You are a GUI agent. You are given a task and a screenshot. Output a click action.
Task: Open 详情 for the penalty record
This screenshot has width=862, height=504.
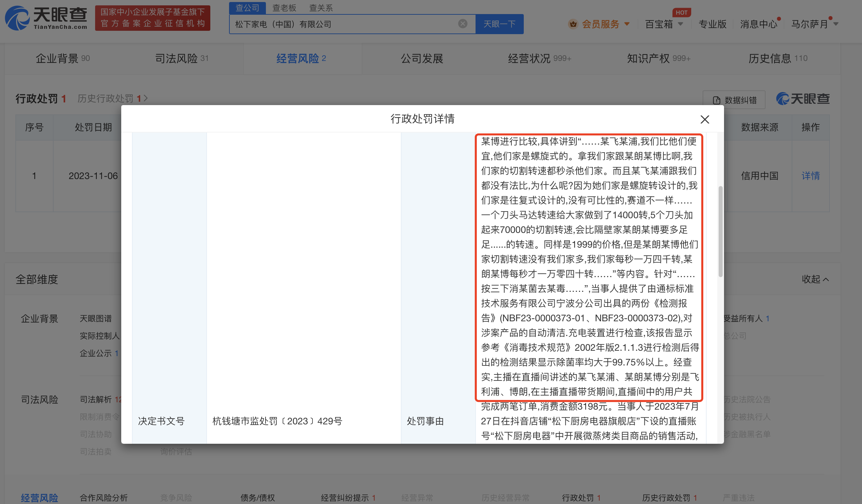810,176
